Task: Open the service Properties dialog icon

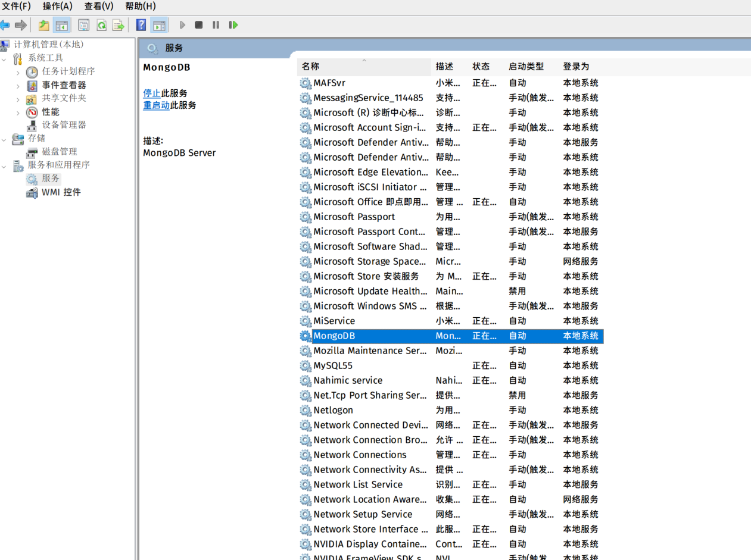Action: [83, 24]
